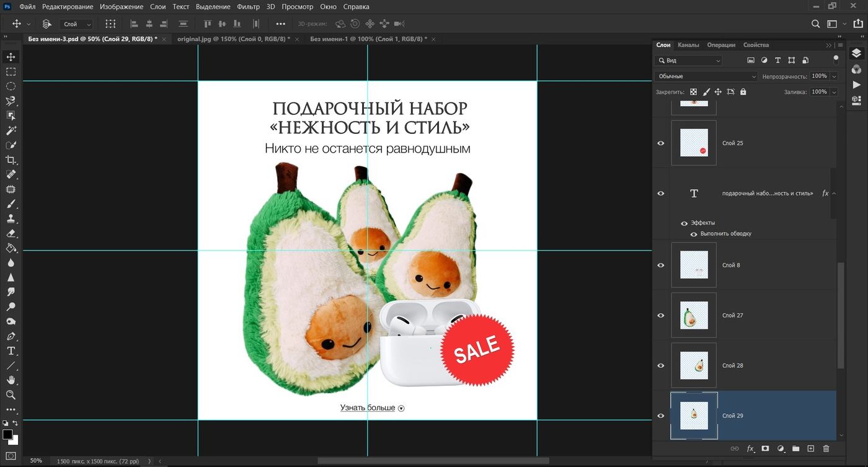The image size is (868, 467).
Task: Select the Crop tool
Action: click(11, 160)
